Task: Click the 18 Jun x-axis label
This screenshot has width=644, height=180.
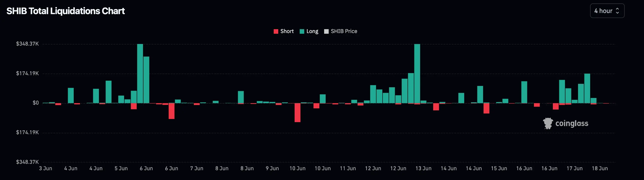Action: (599, 168)
